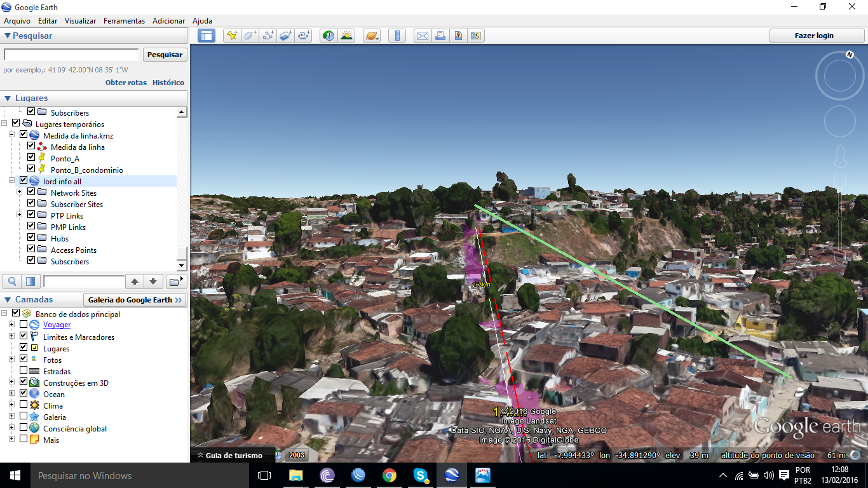Click the move joystick circle on the map
Viewport: 868px width, 488px height.
click(840, 121)
